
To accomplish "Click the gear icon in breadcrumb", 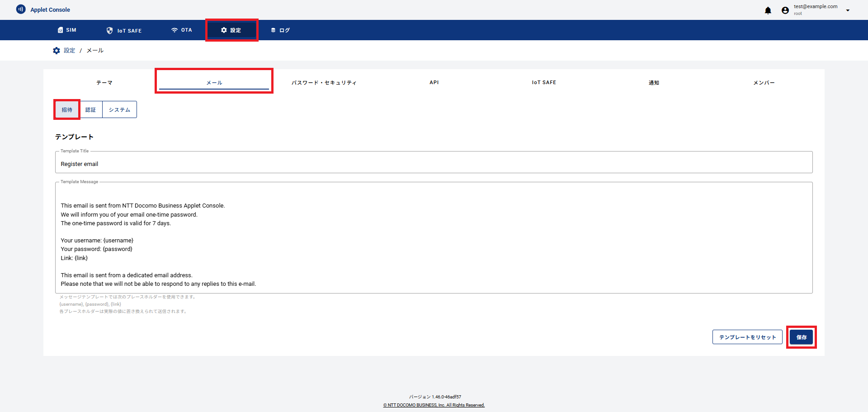I will pyautogui.click(x=57, y=51).
